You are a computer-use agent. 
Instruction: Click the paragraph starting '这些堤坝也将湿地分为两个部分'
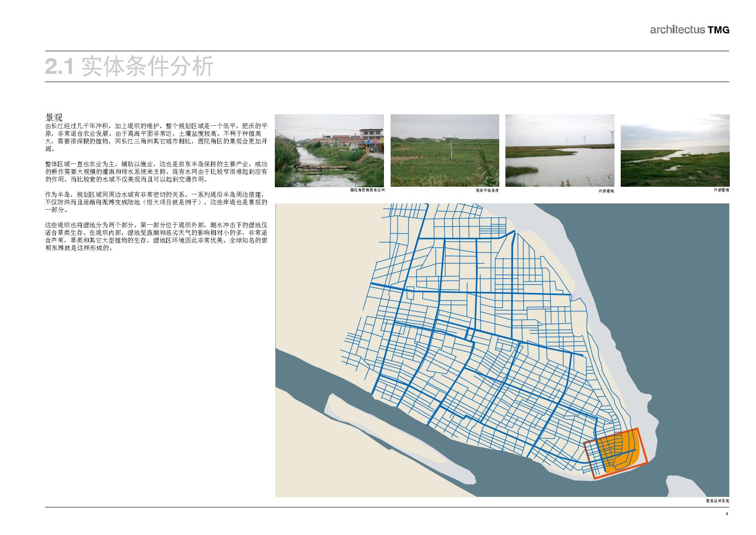pos(156,237)
